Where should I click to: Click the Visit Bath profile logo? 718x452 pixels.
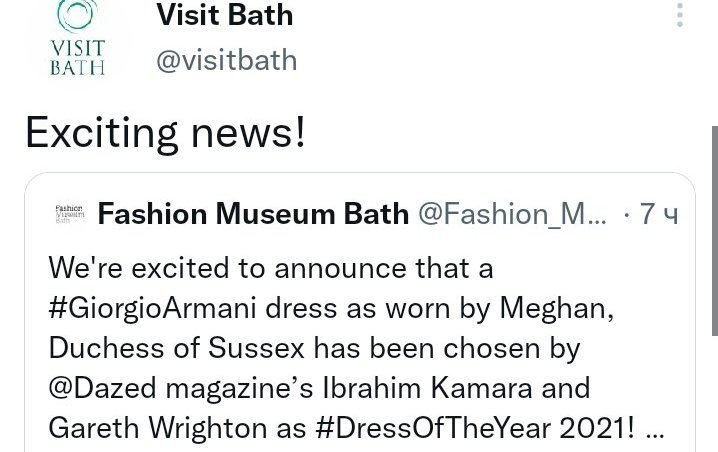pos(78,37)
